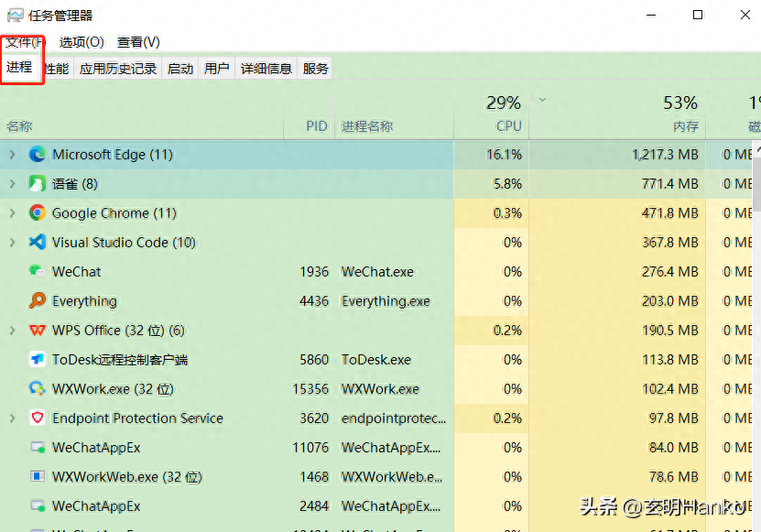
Task: Open the 文件 menu
Action: (x=25, y=42)
